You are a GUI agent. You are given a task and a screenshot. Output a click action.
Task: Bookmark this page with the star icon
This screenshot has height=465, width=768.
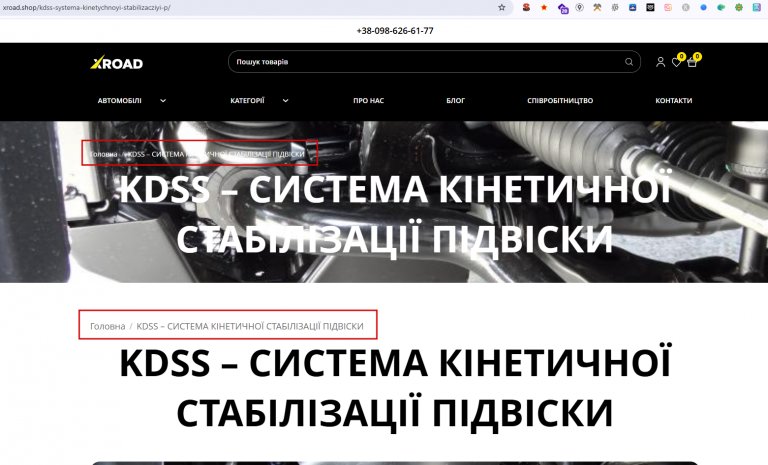(502, 7)
